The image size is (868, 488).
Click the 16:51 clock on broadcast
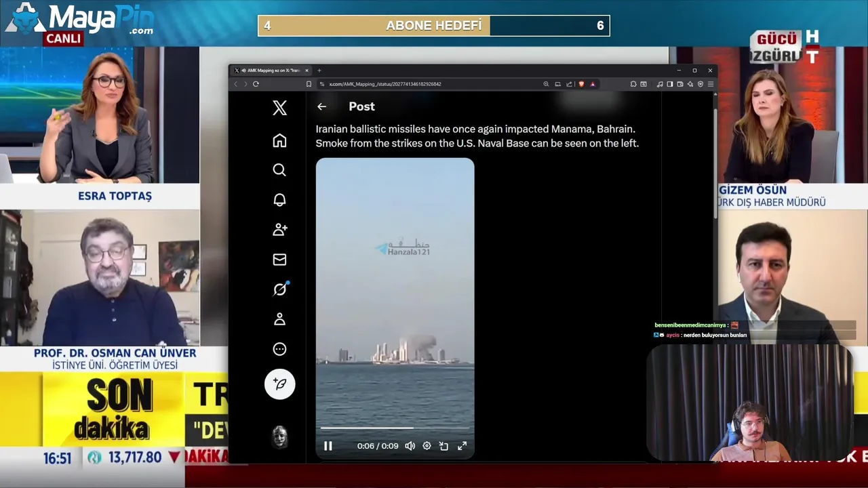tap(58, 459)
